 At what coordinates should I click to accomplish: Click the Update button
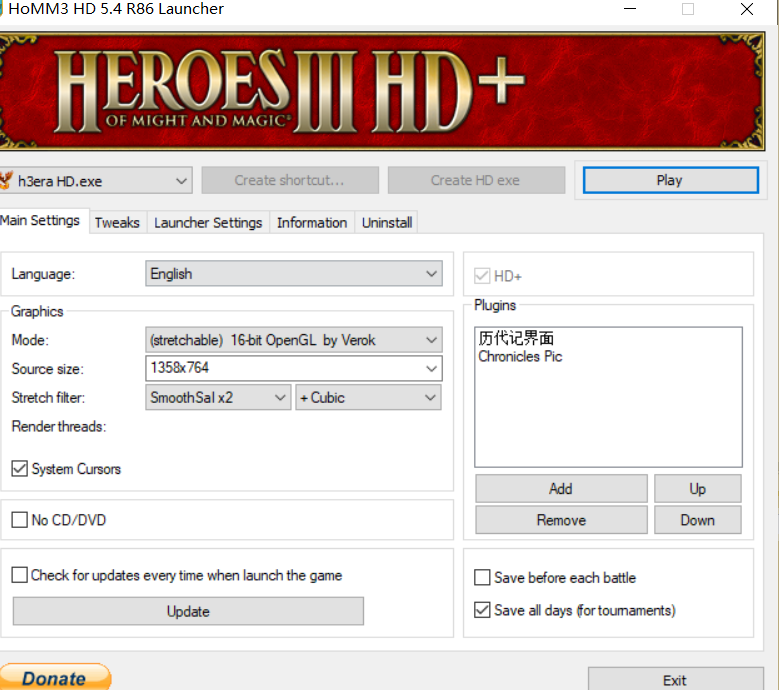click(x=188, y=611)
